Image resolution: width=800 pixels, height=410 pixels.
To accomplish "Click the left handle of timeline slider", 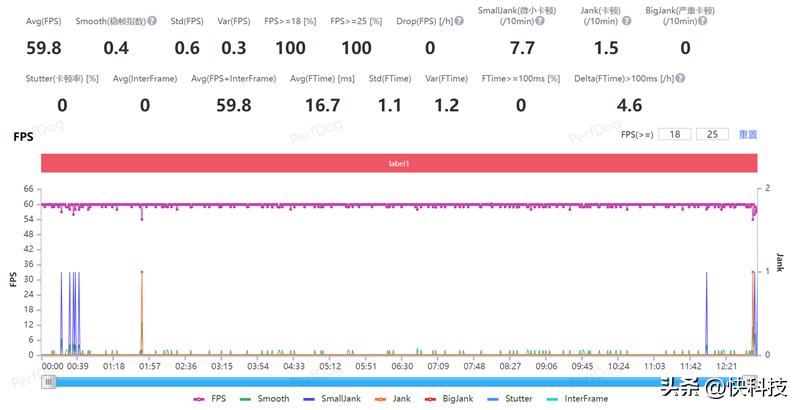I will (x=47, y=381).
